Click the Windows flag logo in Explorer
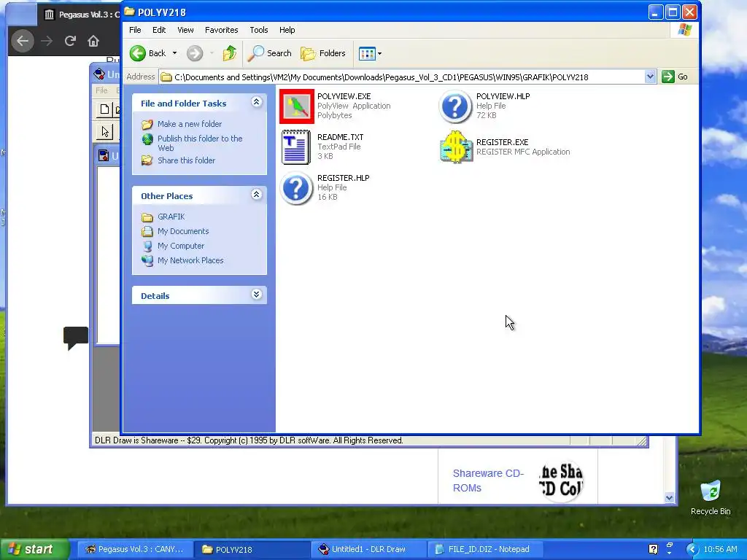747x560 pixels. 685,29
